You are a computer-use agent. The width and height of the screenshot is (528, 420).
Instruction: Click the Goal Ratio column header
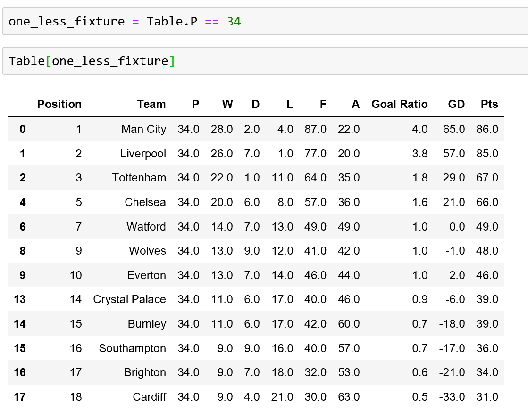[x=399, y=104]
